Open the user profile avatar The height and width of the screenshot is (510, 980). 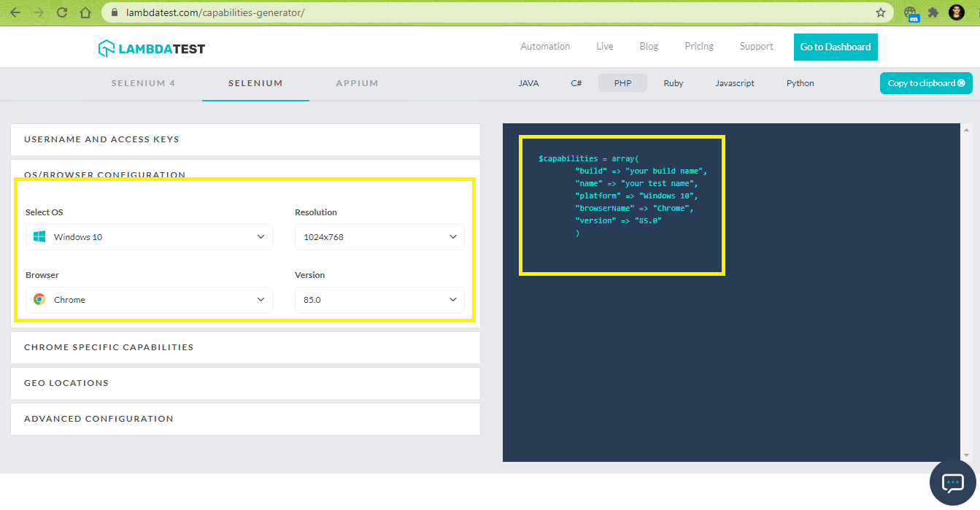click(956, 12)
